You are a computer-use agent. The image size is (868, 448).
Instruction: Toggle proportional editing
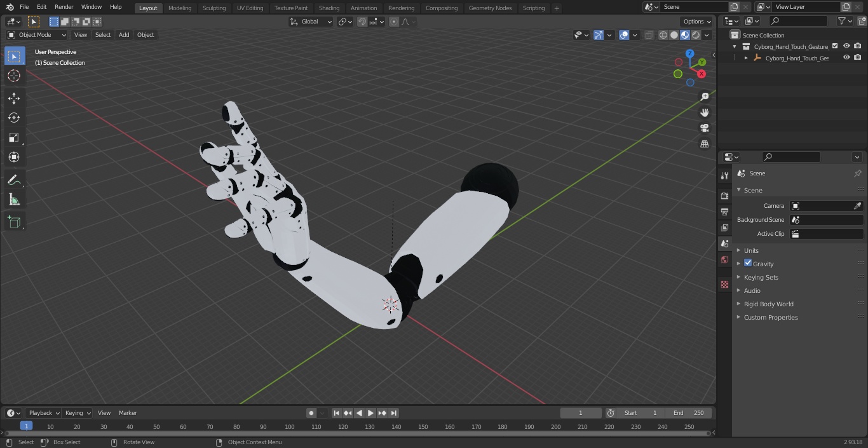[394, 22]
